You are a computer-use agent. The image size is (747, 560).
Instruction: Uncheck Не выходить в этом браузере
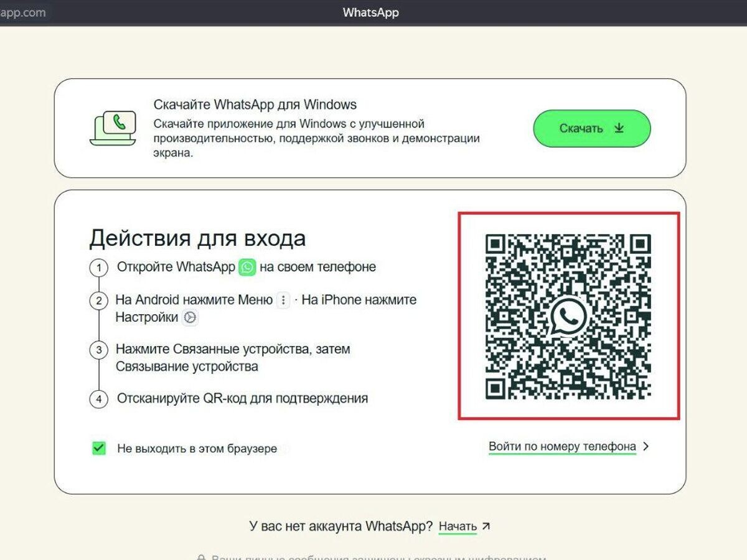pyautogui.click(x=98, y=447)
